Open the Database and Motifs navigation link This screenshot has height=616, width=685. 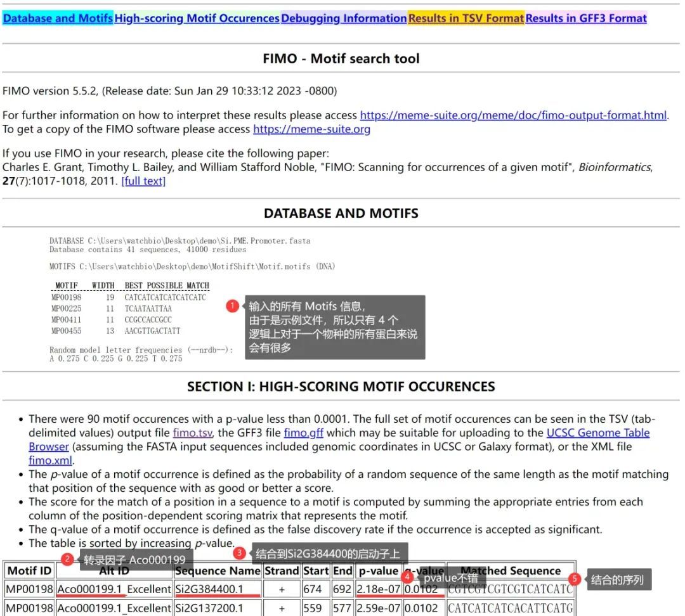[x=58, y=18]
